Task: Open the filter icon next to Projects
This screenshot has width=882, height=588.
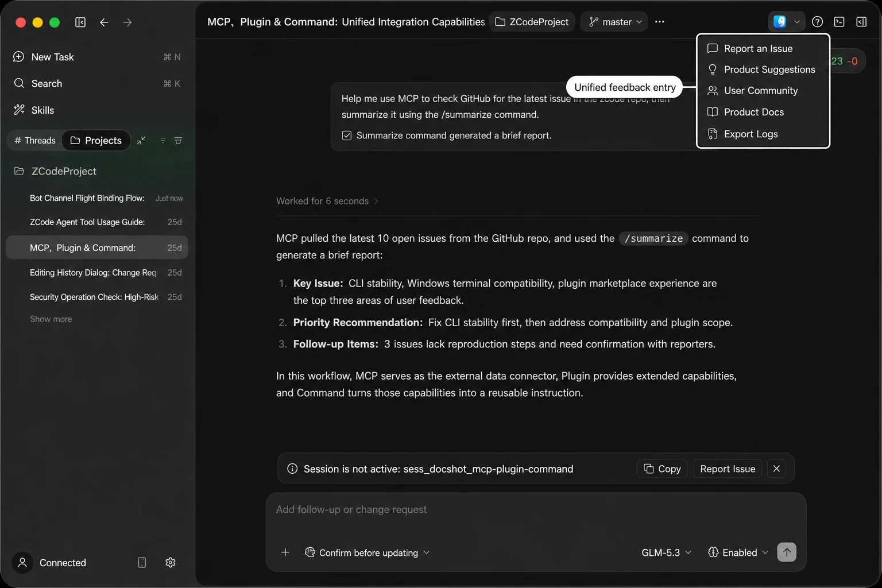Action: [x=163, y=141]
